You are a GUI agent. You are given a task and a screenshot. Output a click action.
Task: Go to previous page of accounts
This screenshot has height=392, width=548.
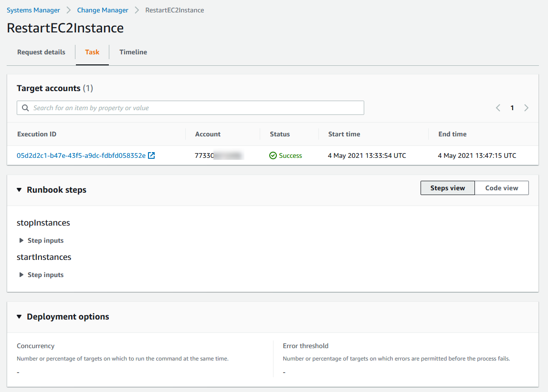point(498,108)
